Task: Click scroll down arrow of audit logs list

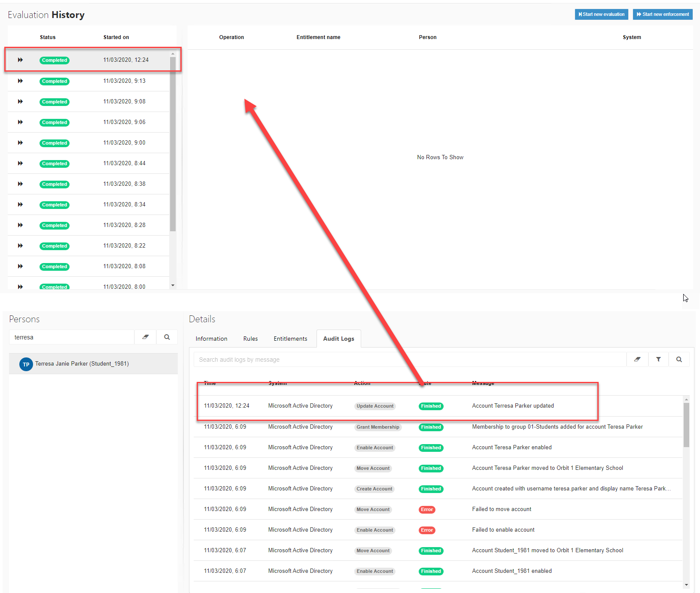Action: tap(686, 585)
